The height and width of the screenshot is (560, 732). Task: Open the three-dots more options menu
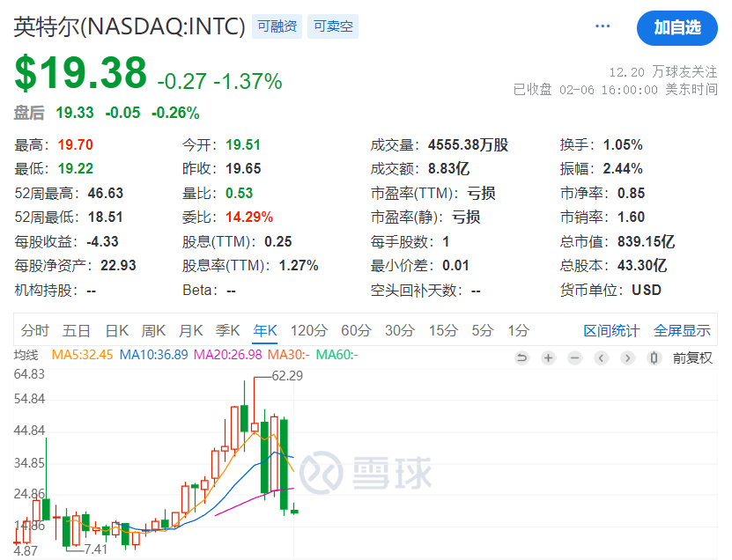click(x=603, y=26)
